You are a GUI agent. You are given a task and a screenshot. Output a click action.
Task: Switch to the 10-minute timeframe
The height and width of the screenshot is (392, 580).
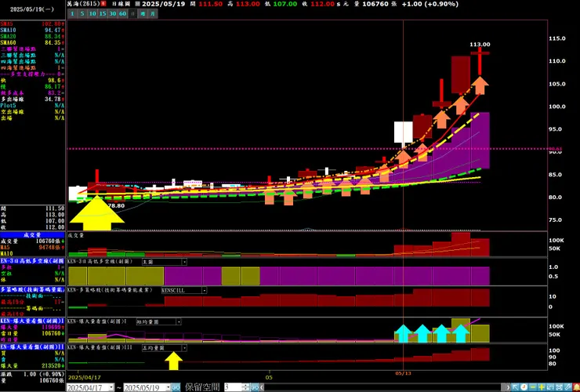(92, 13)
